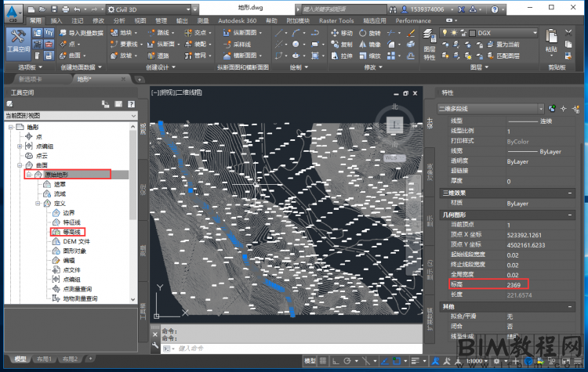Select the Parcel (地块) tool
This screenshot has height=372, width=588.
123,33
